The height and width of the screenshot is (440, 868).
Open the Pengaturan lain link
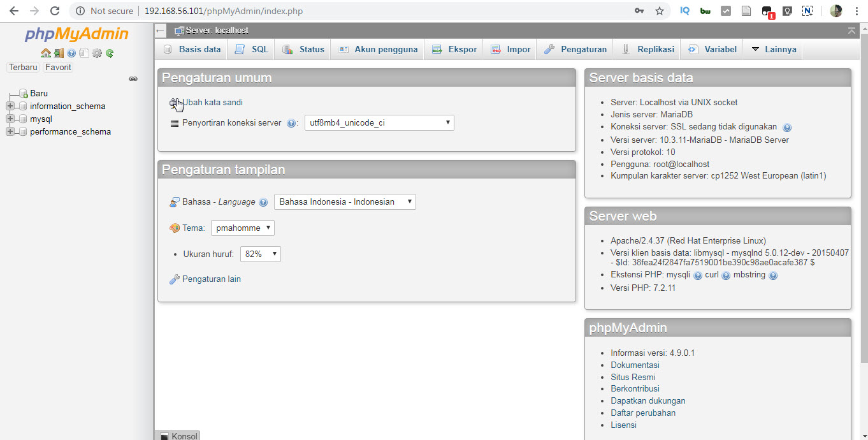pyautogui.click(x=210, y=279)
